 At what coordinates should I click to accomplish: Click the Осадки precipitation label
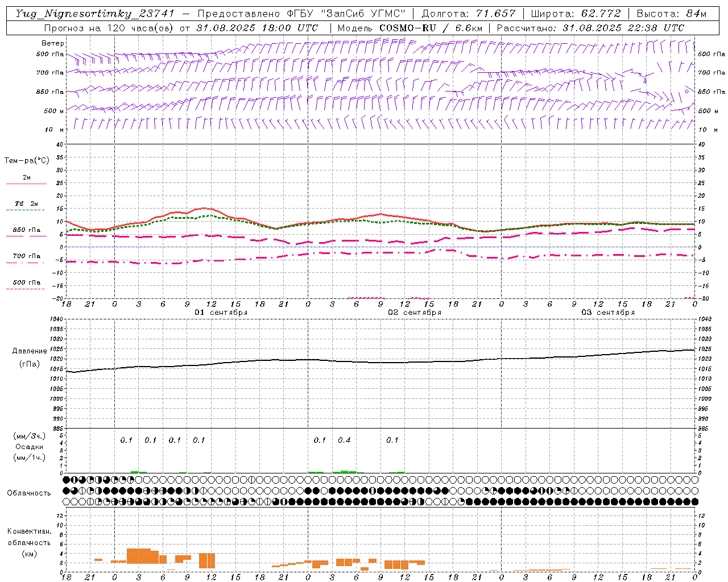[x=30, y=447]
